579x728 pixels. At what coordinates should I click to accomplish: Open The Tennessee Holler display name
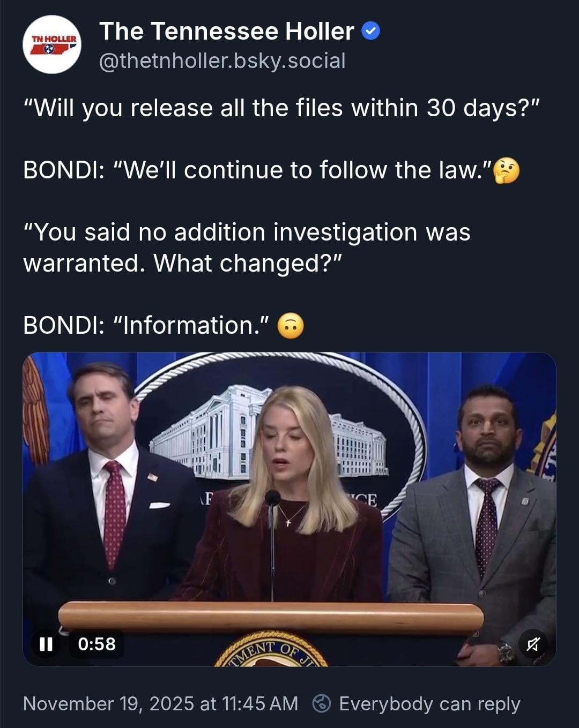pos(227,31)
